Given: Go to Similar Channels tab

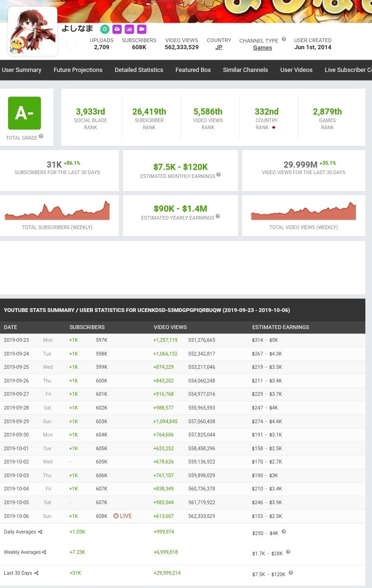Looking at the screenshot, I should (245, 70).
